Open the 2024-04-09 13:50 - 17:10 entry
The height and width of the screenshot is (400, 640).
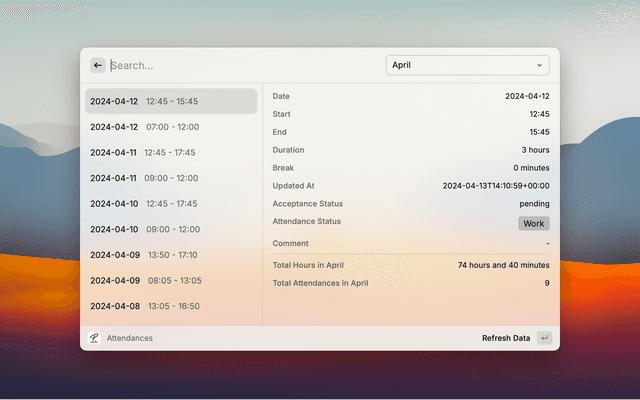170,255
